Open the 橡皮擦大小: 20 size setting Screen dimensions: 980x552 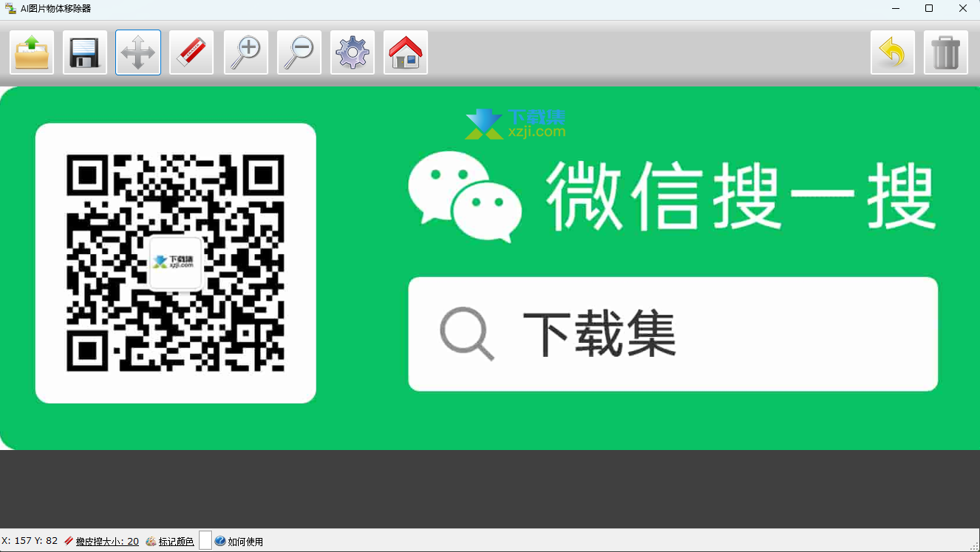(107, 542)
